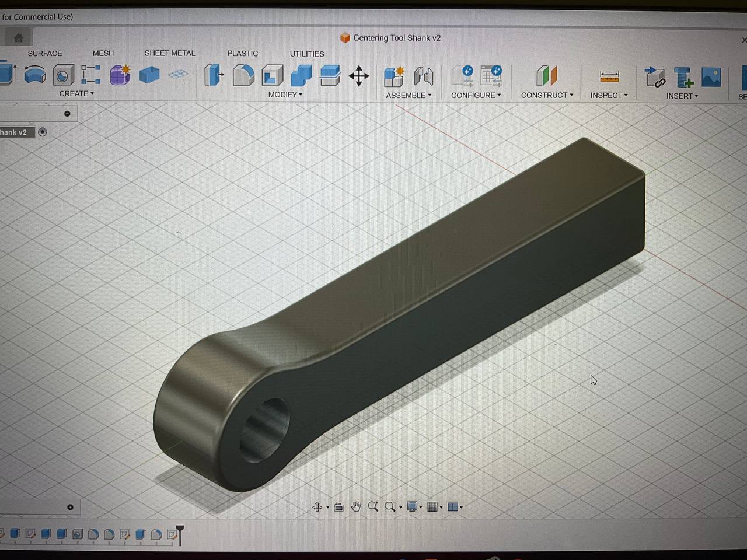Switch to the SURFACE tab
Viewport: 747px width, 560px height.
click(x=45, y=53)
